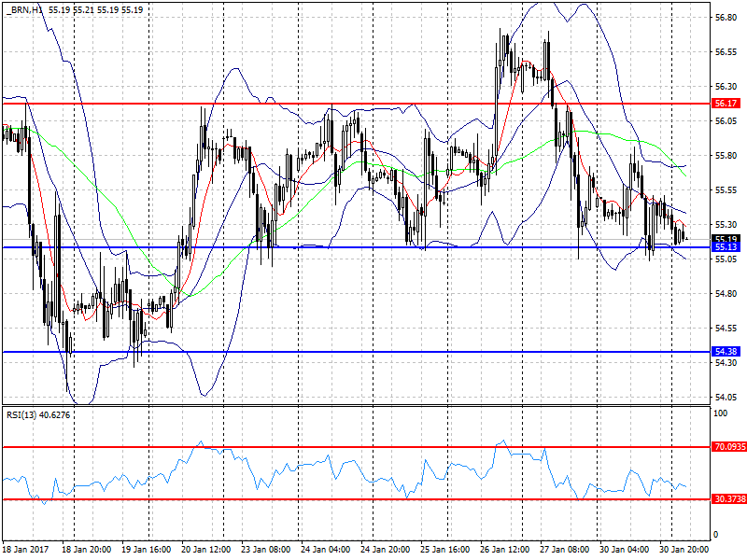Click the 24 Jan 04:00 time label
The height and width of the screenshot is (560, 747).
pos(325,549)
